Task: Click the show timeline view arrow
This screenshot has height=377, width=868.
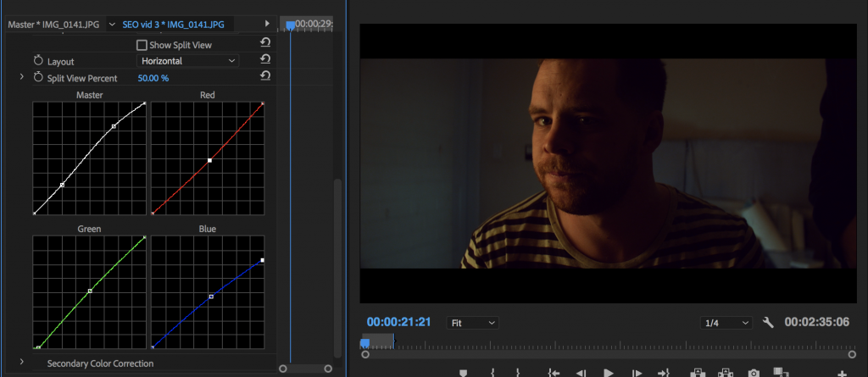Action: pyautogui.click(x=267, y=24)
